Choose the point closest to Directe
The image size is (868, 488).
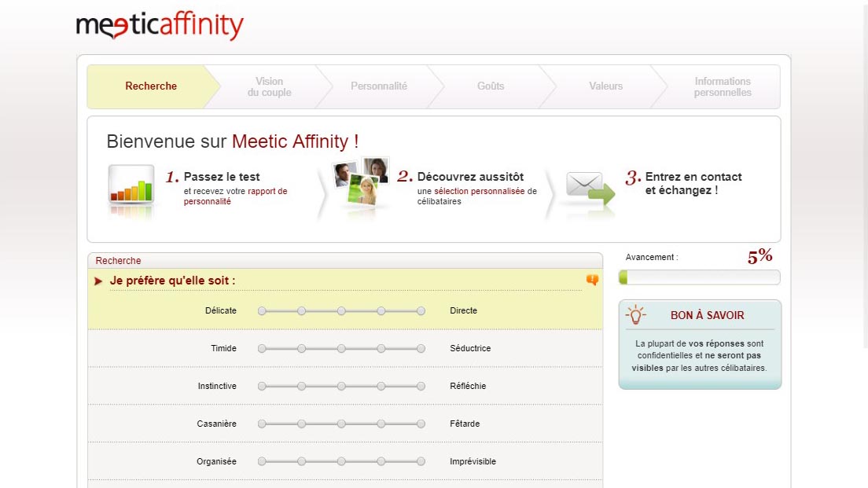421,311
